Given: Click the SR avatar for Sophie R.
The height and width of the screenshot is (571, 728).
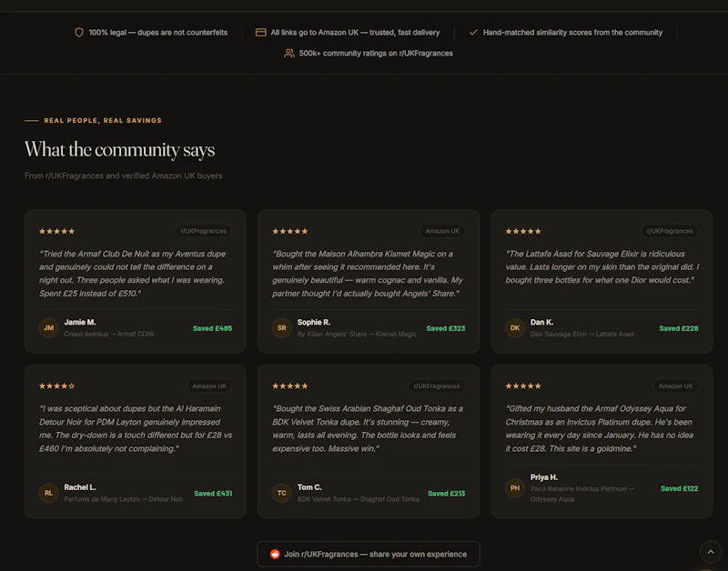Looking at the screenshot, I should click(x=282, y=328).
